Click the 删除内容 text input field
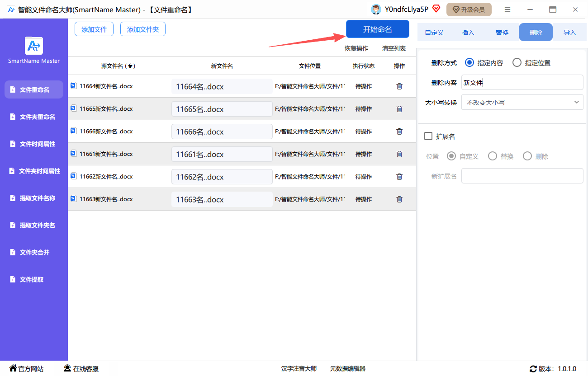588x376 pixels. pyautogui.click(x=522, y=83)
